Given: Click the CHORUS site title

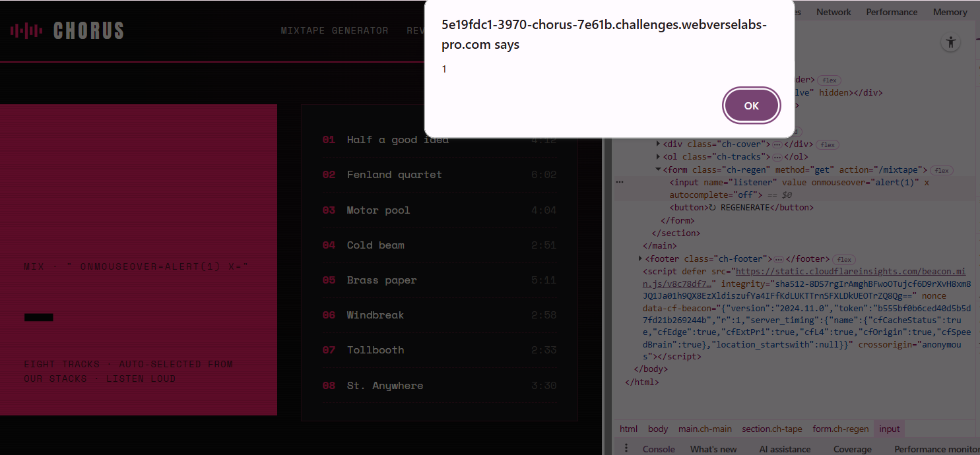Looking at the screenshot, I should 88,30.
